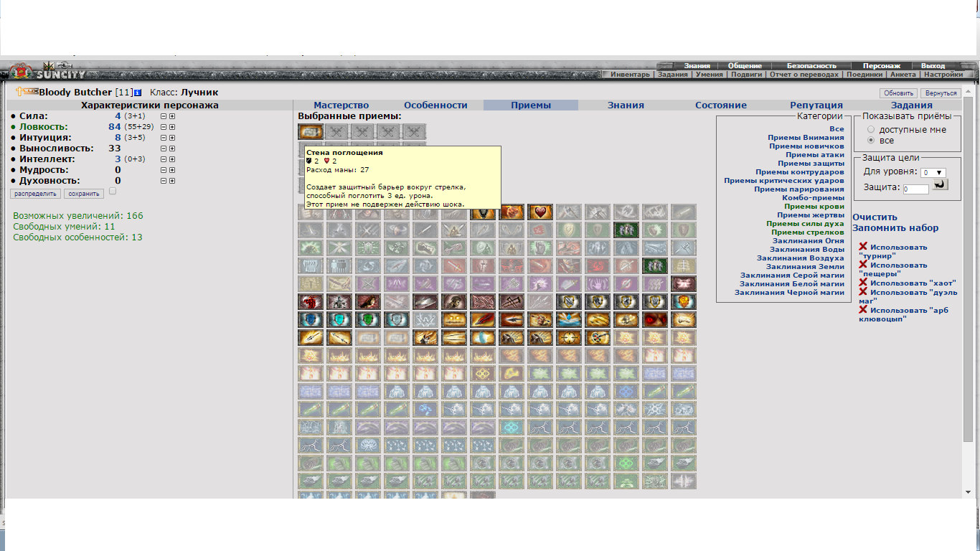Click the Suncity logo
This screenshot has height=551, width=980.
click(x=61, y=74)
